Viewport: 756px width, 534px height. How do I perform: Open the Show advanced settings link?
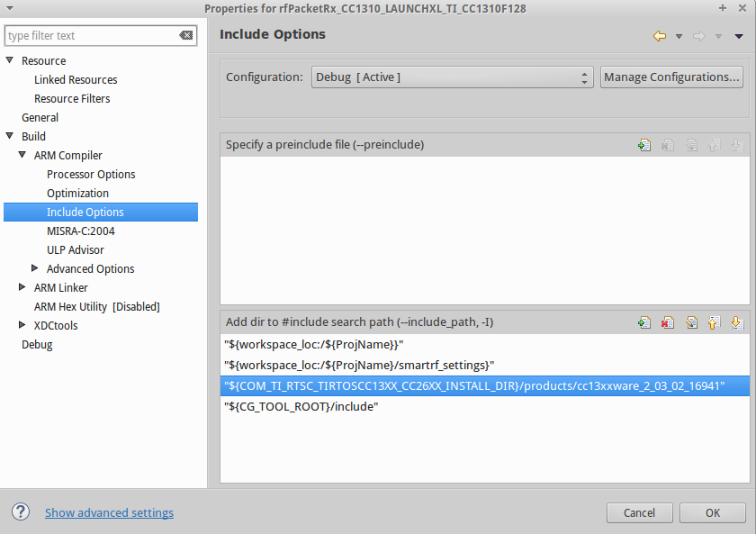coord(109,512)
